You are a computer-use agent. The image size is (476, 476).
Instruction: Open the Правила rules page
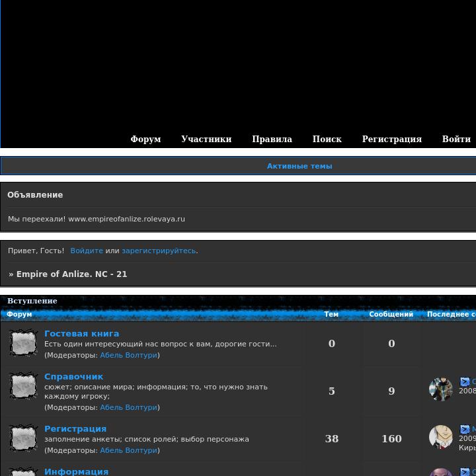pyautogui.click(x=272, y=139)
